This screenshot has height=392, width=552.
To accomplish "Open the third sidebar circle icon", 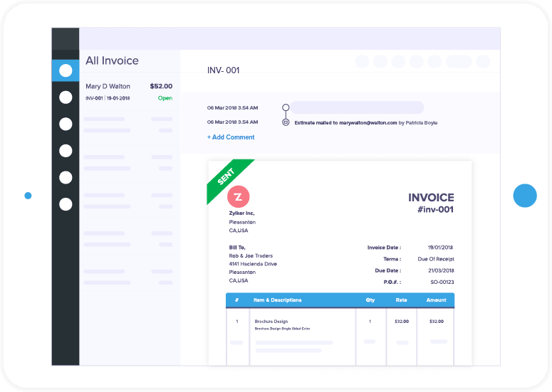I will pos(66,124).
